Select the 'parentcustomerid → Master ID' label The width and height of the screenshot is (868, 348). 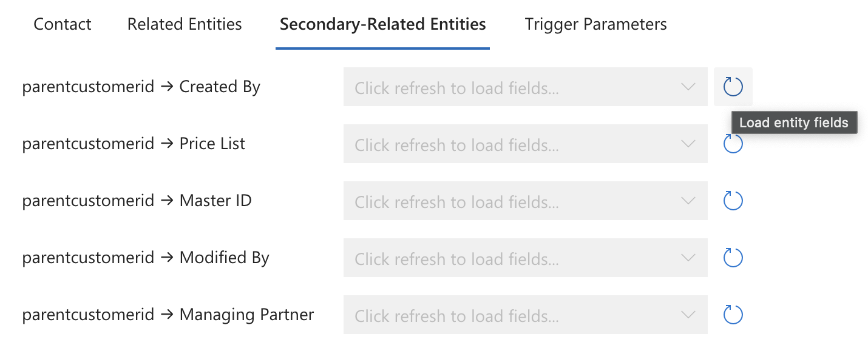(137, 201)
